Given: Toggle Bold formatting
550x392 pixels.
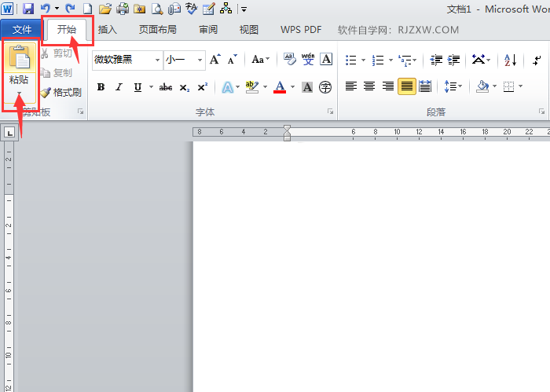Looking at the screenshot, I should (101, 87).
